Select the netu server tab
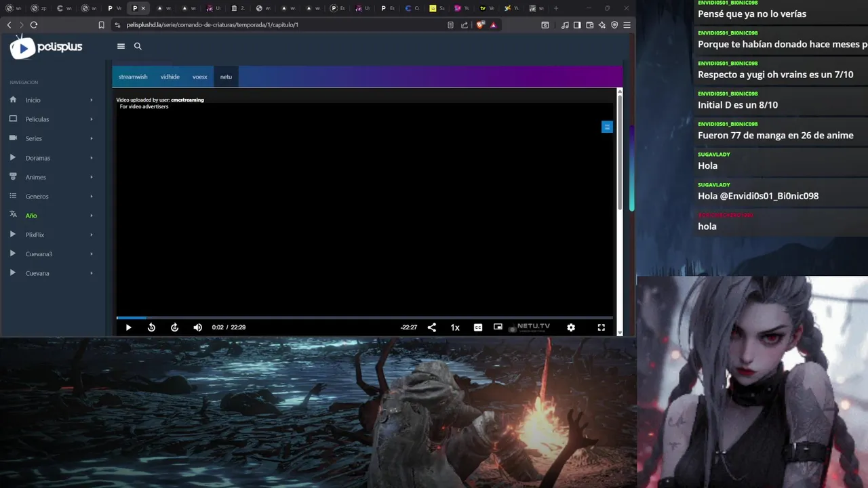 coord(226,77)
